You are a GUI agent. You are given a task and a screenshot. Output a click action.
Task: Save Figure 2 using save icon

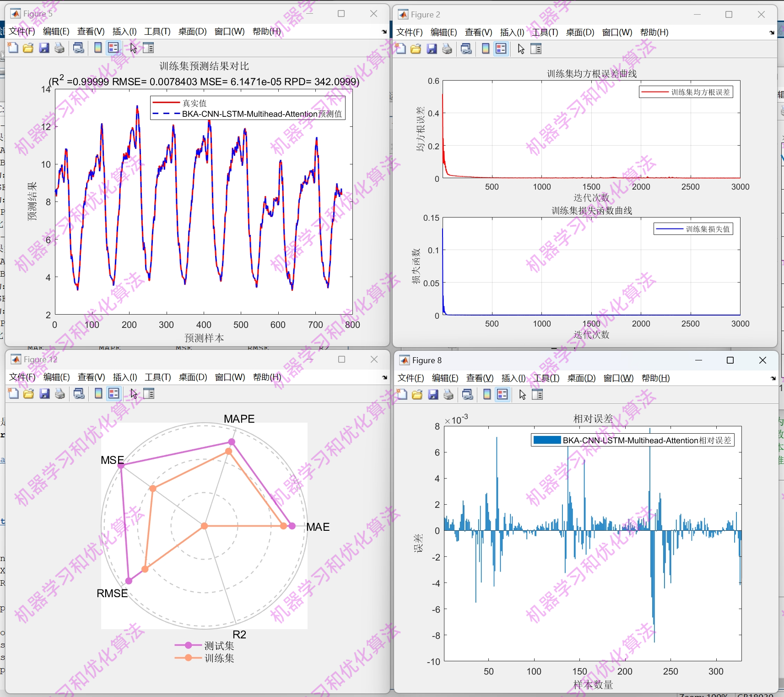pos(432,49)
